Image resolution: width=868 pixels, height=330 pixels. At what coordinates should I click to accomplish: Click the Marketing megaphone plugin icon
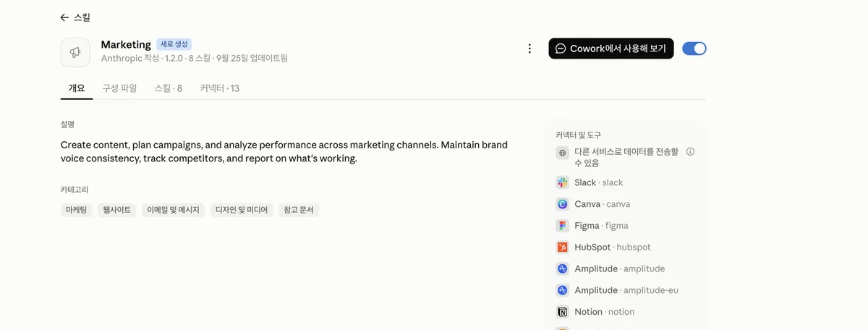pyautogui.click(x=75, y=52)
